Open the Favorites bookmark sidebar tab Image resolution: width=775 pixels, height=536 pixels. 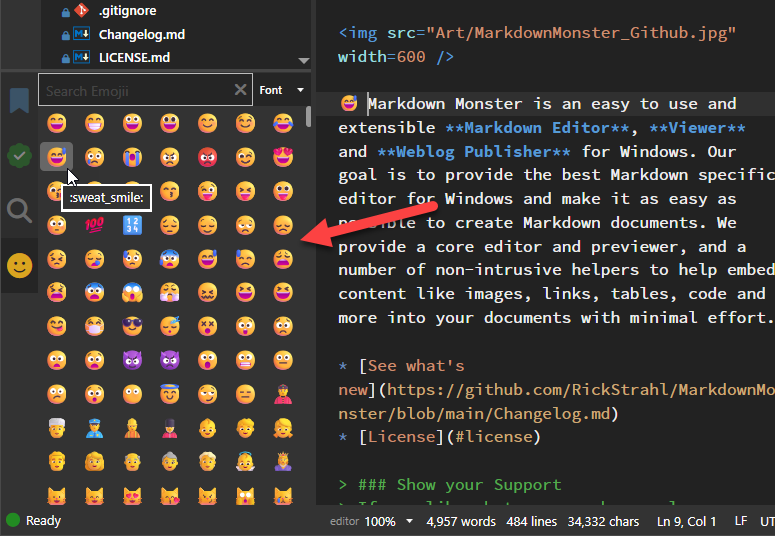point(19,100)
